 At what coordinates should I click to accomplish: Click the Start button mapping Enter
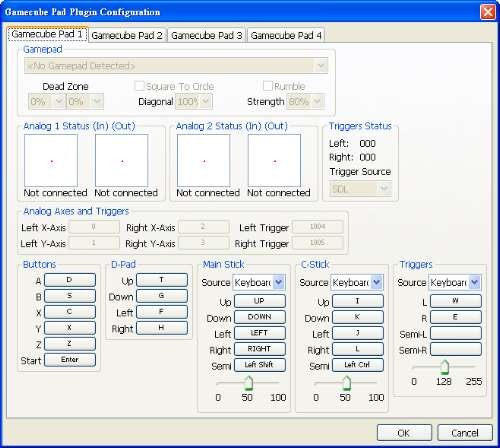pyautogui.click(x=70, y=360)
